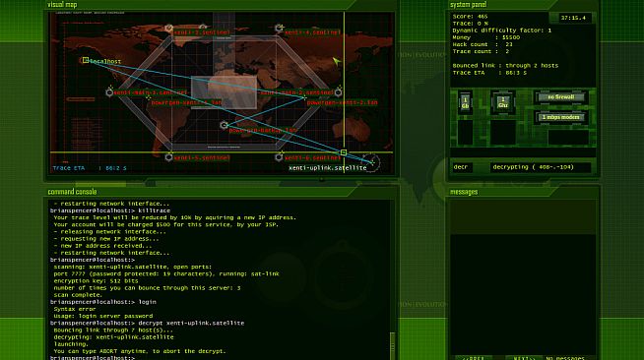Click the xenti-6.sentinel server node icon

coord(279,157)
